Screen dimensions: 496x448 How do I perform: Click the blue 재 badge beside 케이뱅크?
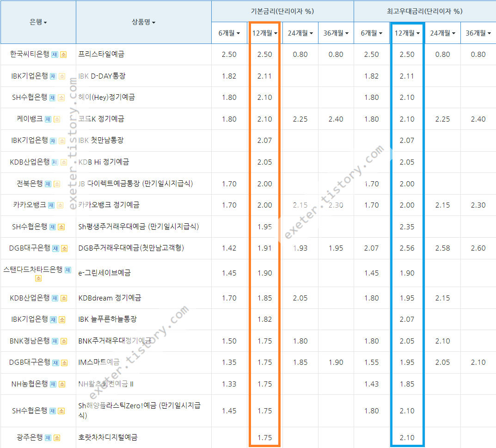(x=48, y=119)
